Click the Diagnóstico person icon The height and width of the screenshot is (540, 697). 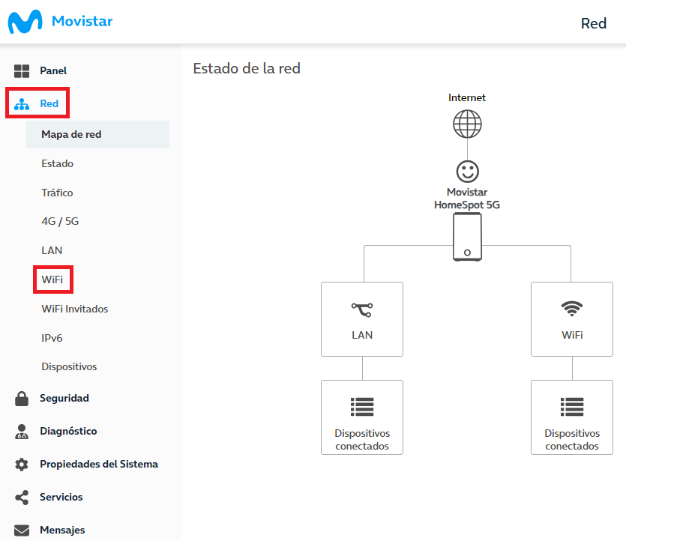pyautogui.click(x=21, y=431)
